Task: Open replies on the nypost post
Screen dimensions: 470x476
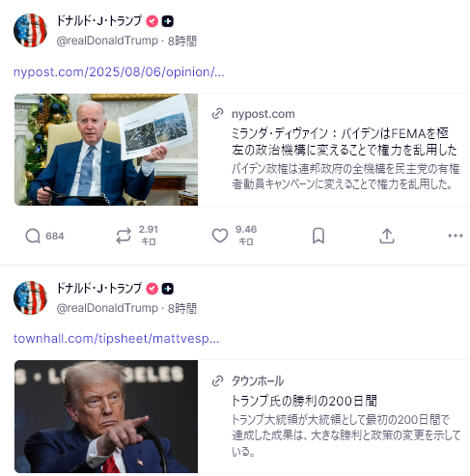Action: coord(44,236)
